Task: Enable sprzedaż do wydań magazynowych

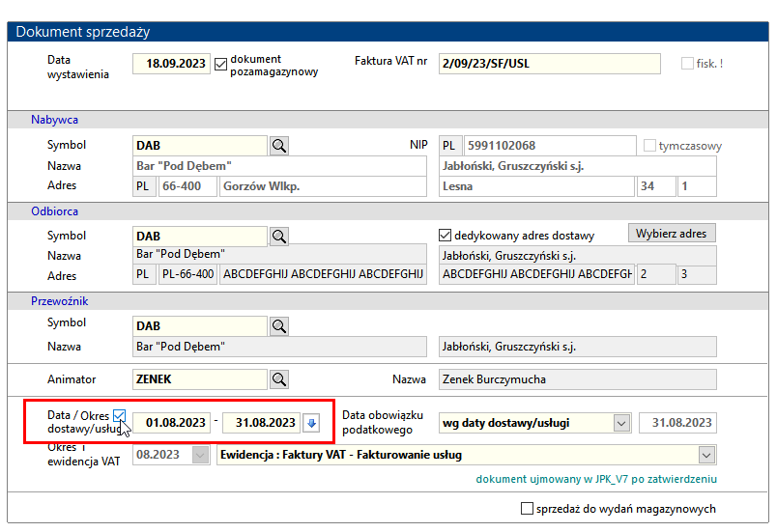Action: (528, 508)
